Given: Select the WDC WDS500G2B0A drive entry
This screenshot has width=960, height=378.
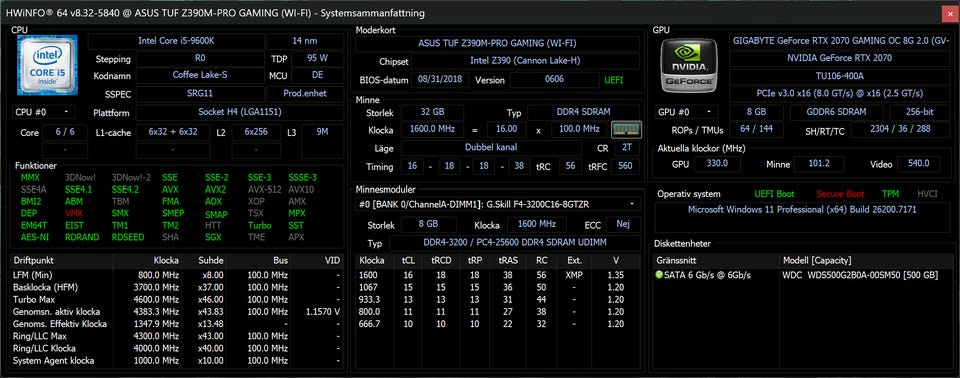Looking at the screenshot, I should [803, 275].
